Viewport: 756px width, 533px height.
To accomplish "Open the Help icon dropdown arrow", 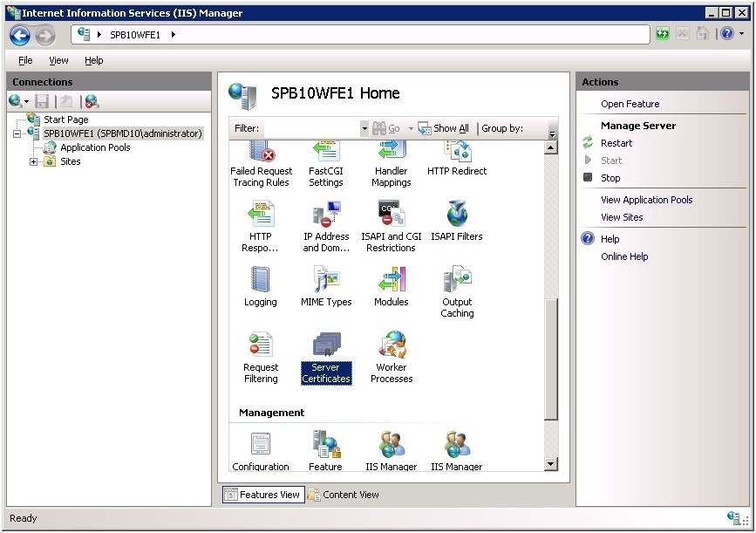I will (741, 34).
